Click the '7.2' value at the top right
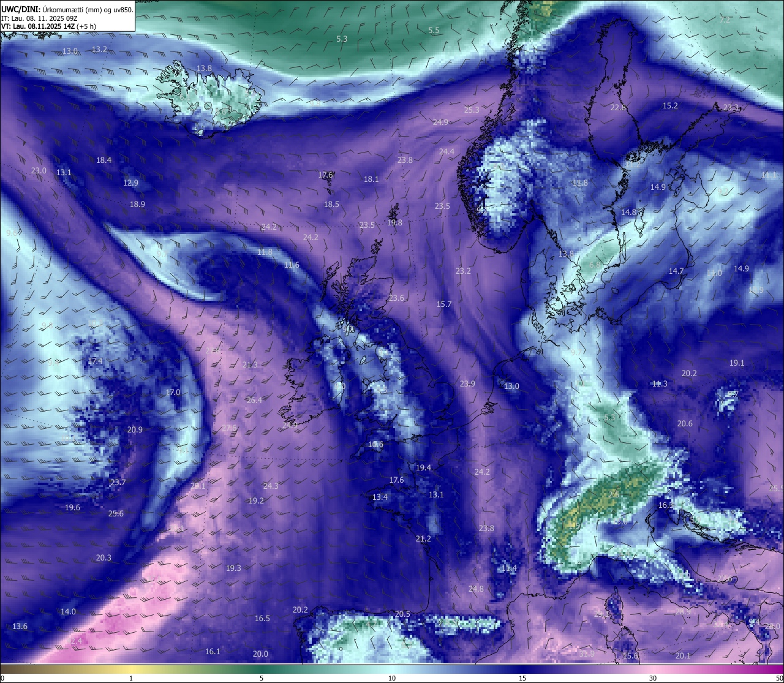The width and height of the screenshot is (784, 683). tap(725, 20)
